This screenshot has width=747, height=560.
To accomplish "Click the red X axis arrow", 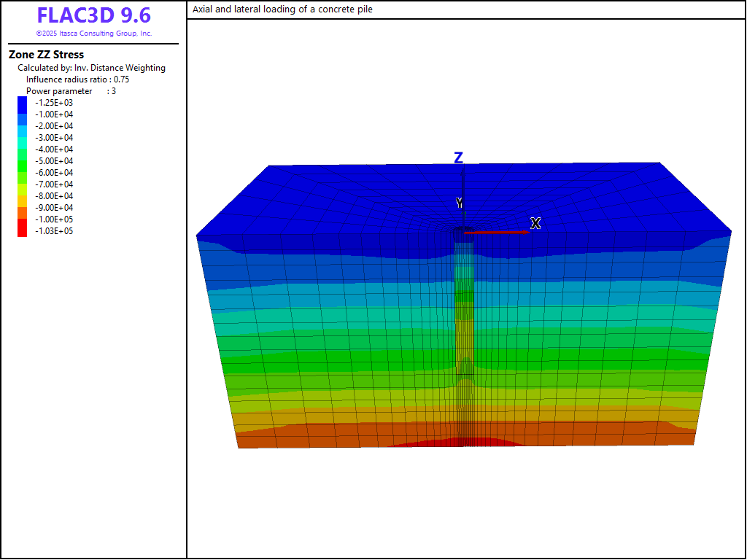I will [x=496, y=232].
